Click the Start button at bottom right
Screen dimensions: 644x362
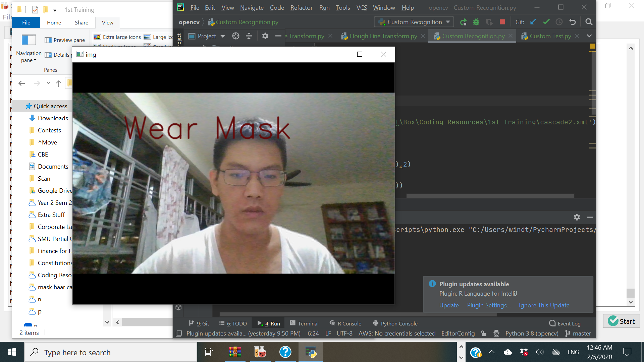point(622,321)
